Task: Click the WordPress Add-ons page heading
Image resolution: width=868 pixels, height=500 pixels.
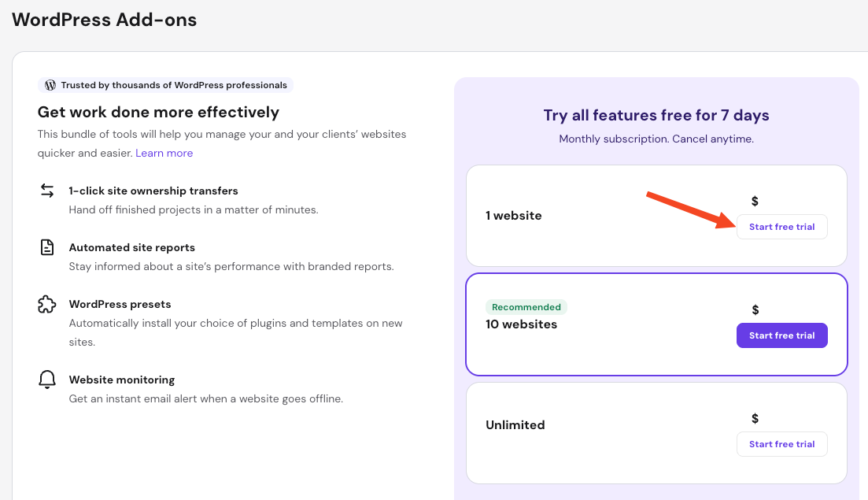Action: pyautogui.click(x=104, y=20)
